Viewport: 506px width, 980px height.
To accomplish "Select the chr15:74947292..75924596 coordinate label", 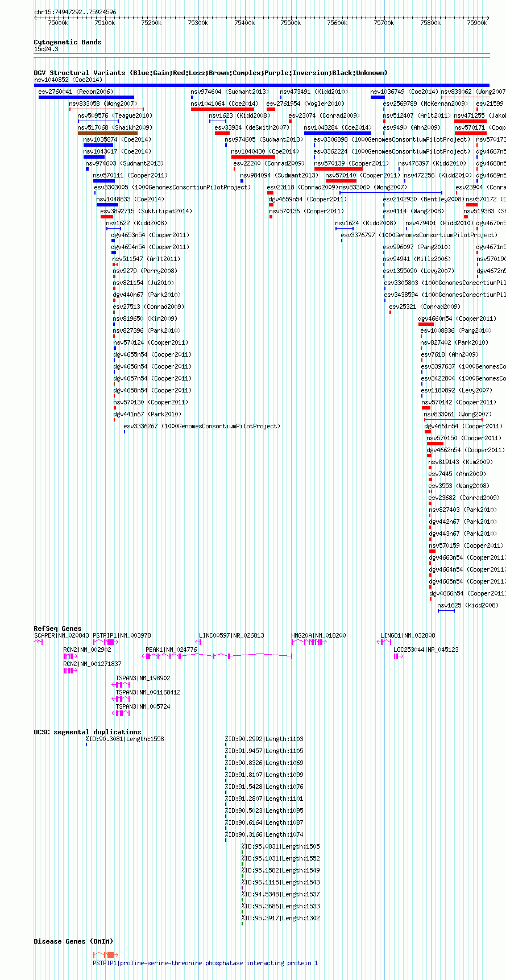I will pos(75,12).
